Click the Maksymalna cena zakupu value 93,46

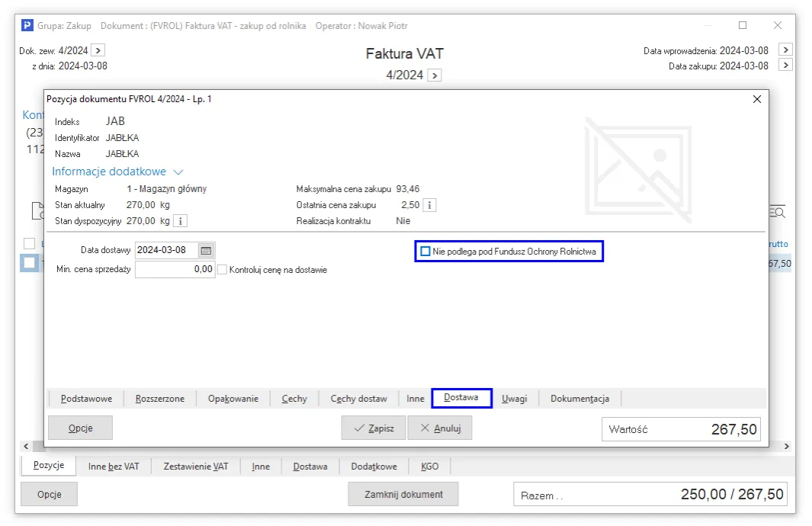coord(408,190)
